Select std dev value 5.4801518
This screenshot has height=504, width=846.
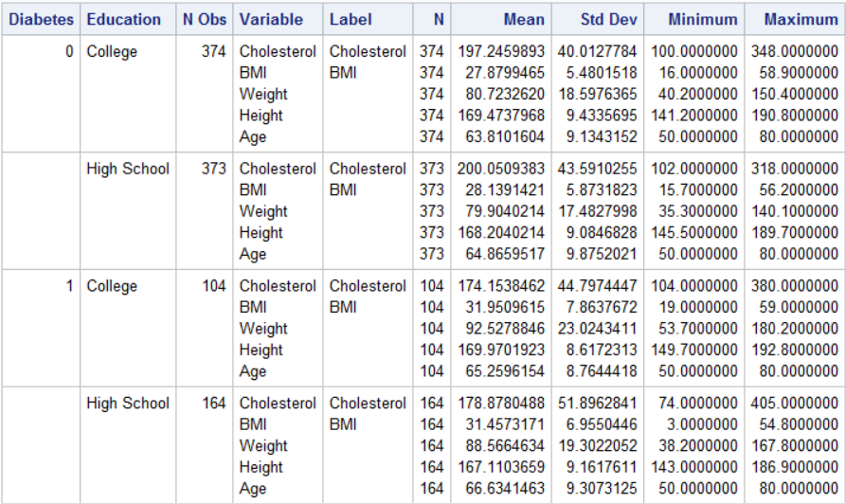coord(602,73)
